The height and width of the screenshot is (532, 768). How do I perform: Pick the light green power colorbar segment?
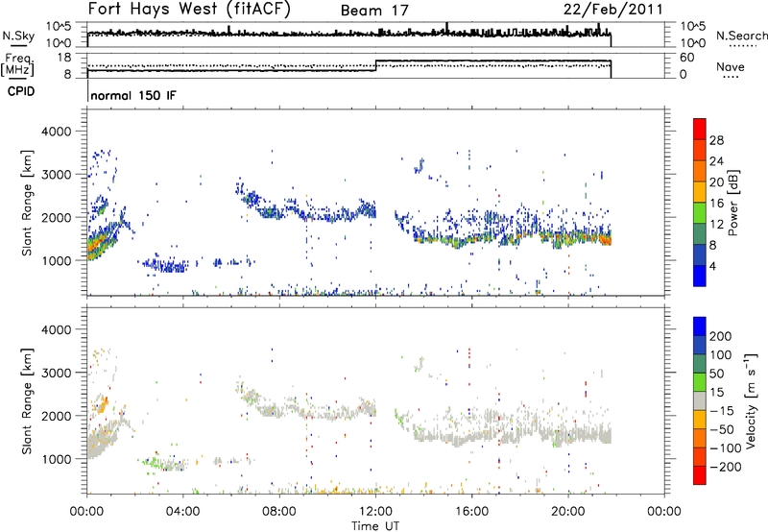(700, 212)
